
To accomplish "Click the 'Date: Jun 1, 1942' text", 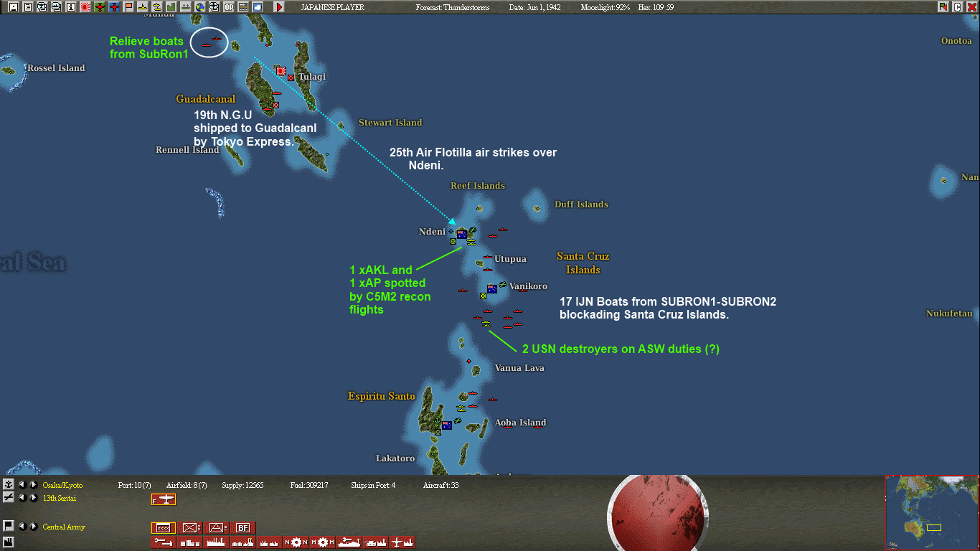I will tap(534, 7).
